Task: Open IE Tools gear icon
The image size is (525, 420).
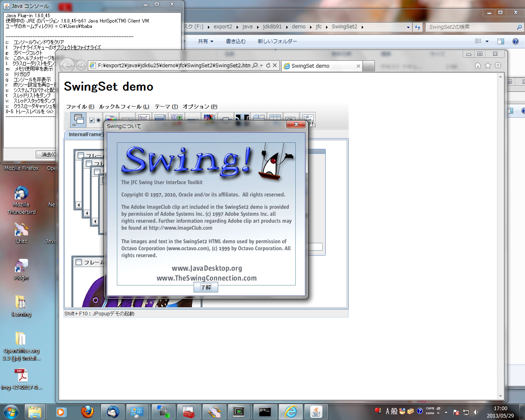Action: 498,66
